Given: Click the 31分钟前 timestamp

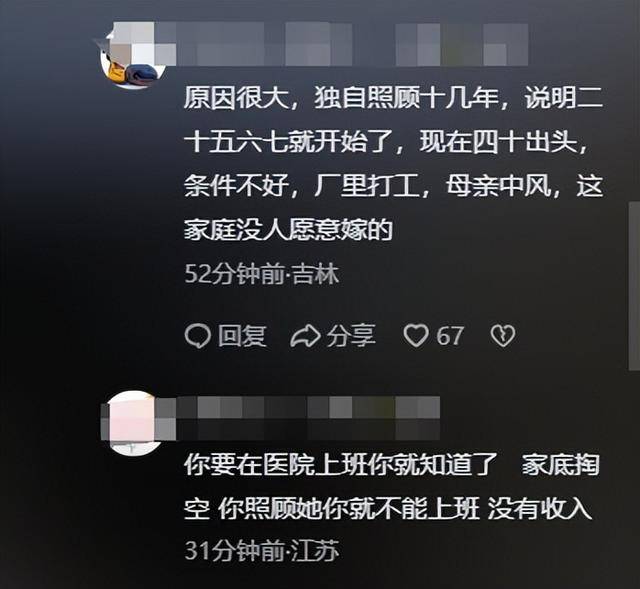Looking at the screenshot, I should (x=233, y=551).
